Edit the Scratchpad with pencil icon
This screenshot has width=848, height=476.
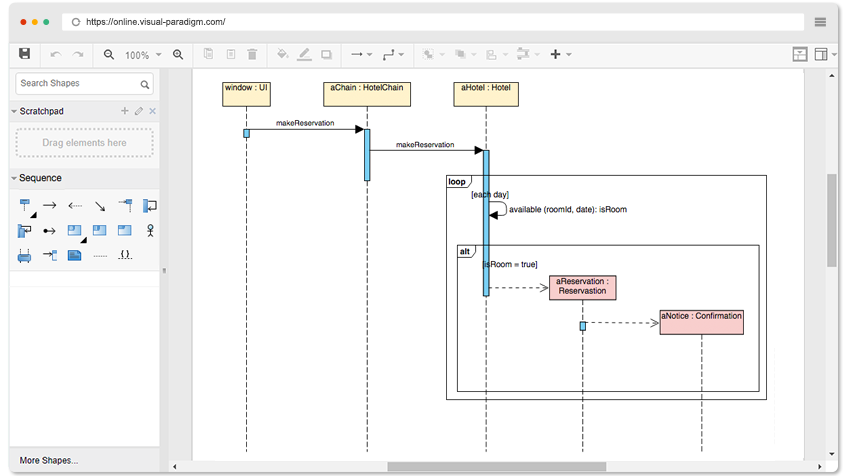pos(139,111)
